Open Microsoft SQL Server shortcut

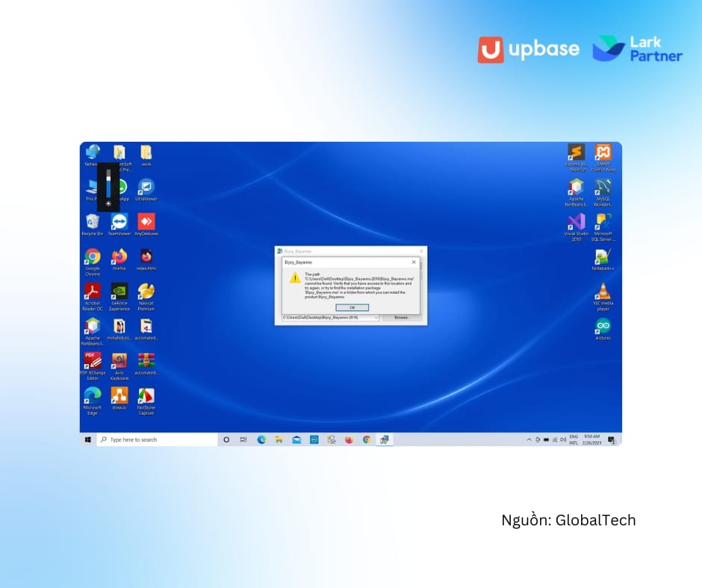[603, 228]
